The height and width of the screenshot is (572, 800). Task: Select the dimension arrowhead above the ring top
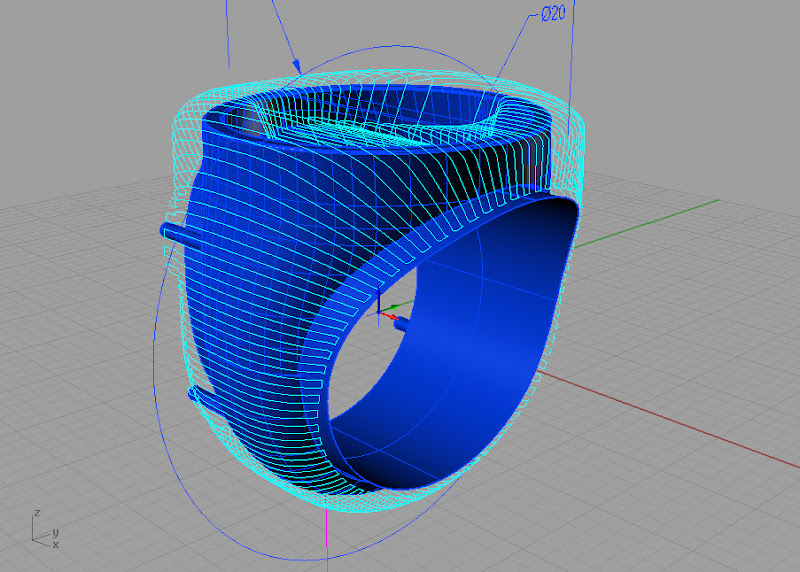296,66
